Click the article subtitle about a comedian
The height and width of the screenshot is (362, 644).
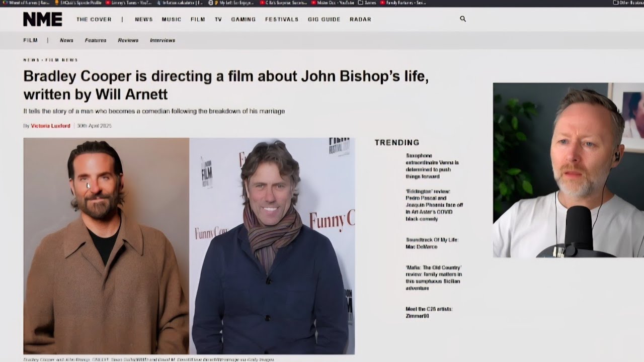tap(154, 111)
